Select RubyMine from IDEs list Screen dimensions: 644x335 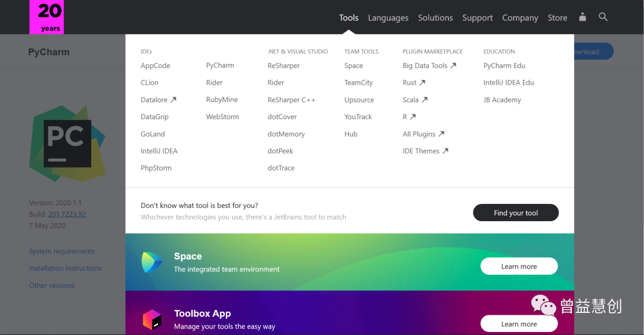click(222, 100)
